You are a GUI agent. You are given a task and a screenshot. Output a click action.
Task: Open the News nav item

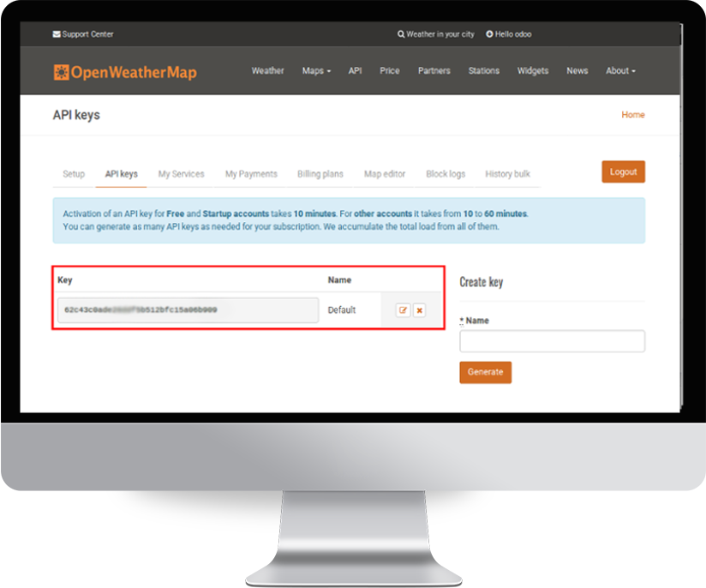(x=577, y=71)
